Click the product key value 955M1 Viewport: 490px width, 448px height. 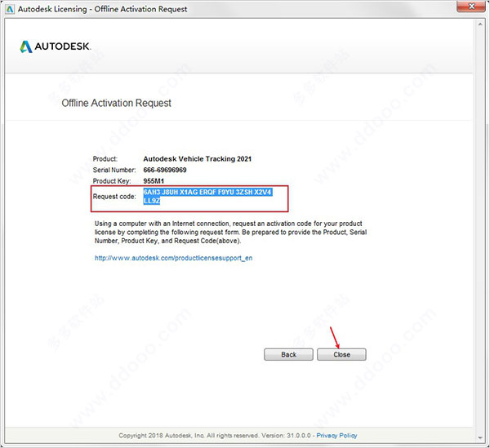pyautogui.click(x=154, y=181)
